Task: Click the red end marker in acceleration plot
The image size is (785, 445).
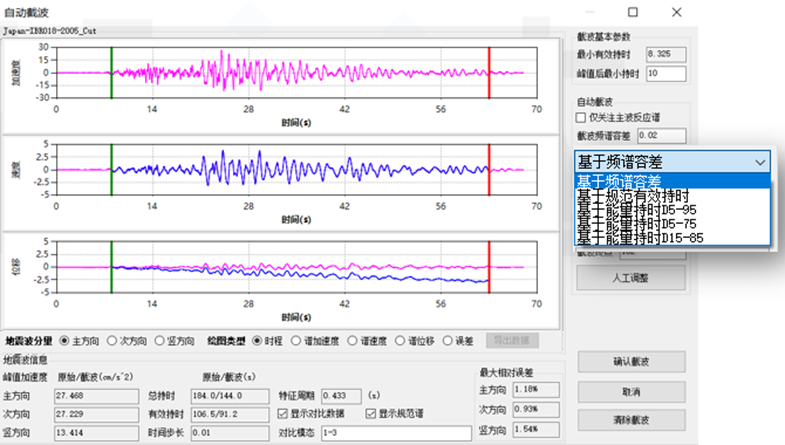Action: (x=489, y=72)
